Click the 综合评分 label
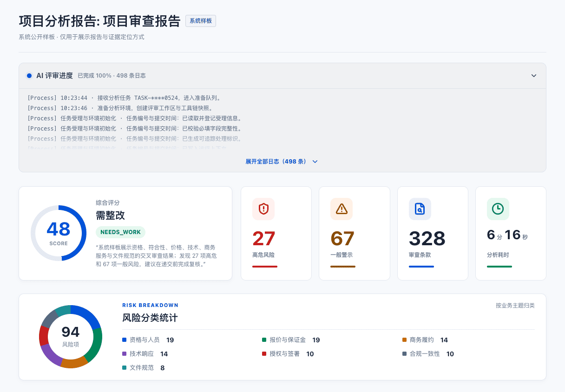This screenshot has height=392, width=565. (x=108, y=203)
